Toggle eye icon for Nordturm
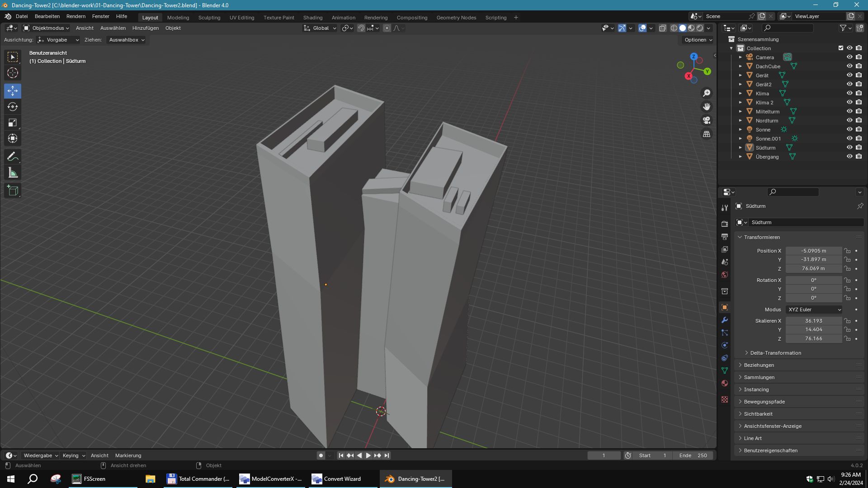868x488 pixels. (849, 120)
